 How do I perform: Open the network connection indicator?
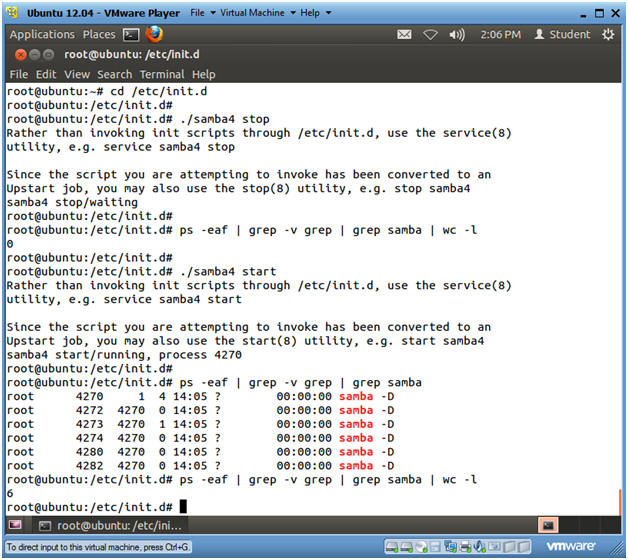(x=430, y=35)
